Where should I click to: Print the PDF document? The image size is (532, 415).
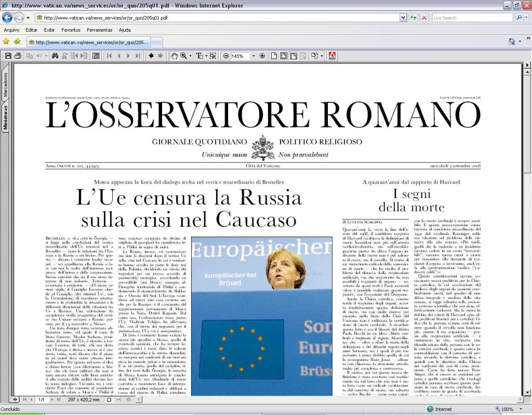[18, 56]
